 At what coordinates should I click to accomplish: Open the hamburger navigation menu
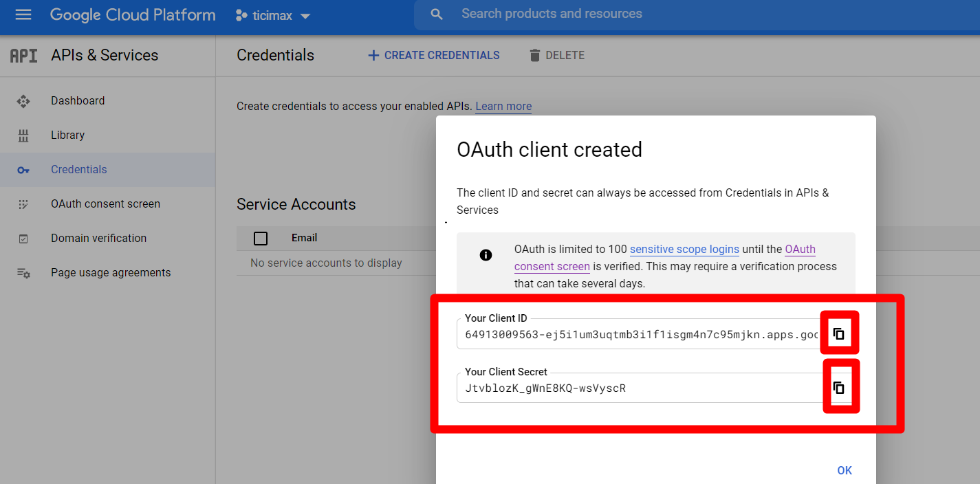click(x=23, y=14)
